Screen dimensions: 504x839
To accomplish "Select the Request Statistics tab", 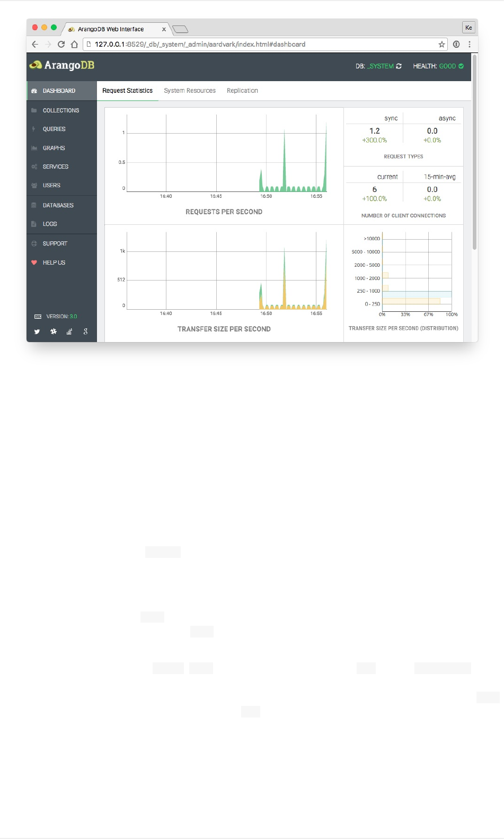I will tap(127, 91).
